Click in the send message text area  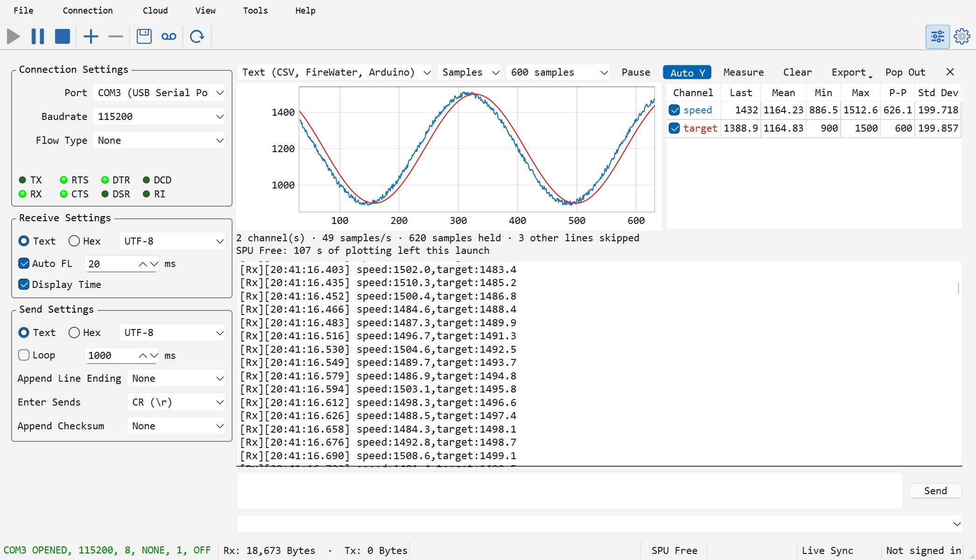pos(569,491)
